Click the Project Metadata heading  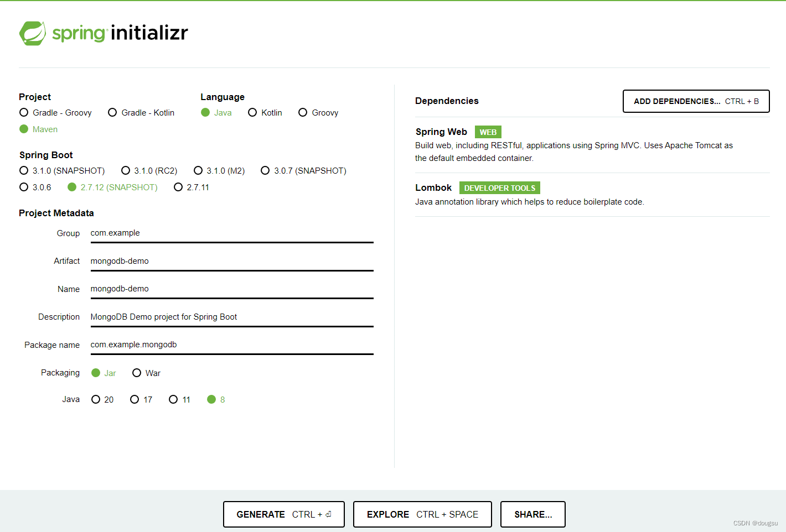56,213
